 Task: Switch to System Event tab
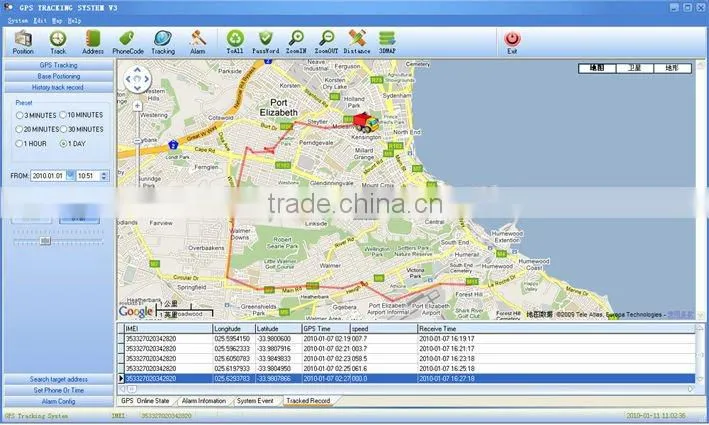[x=255, y=401]
